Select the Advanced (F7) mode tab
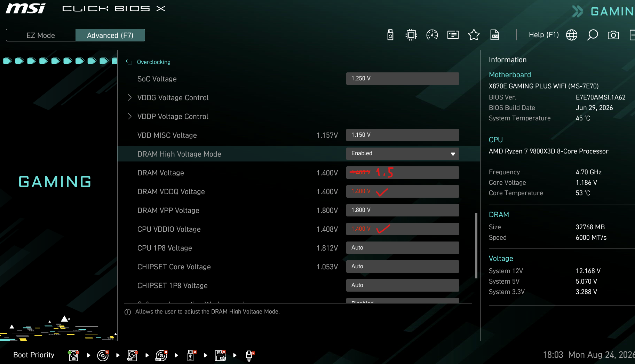 click(110, 35)
